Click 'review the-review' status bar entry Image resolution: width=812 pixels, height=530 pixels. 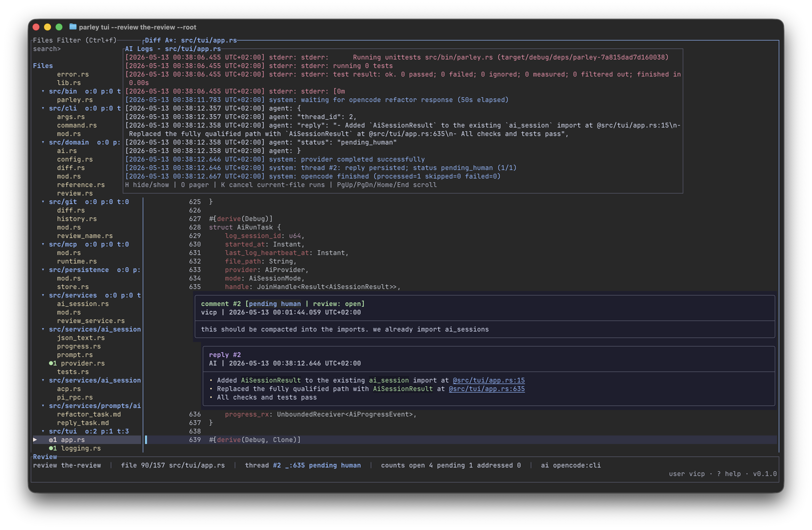tap(67, 465)
